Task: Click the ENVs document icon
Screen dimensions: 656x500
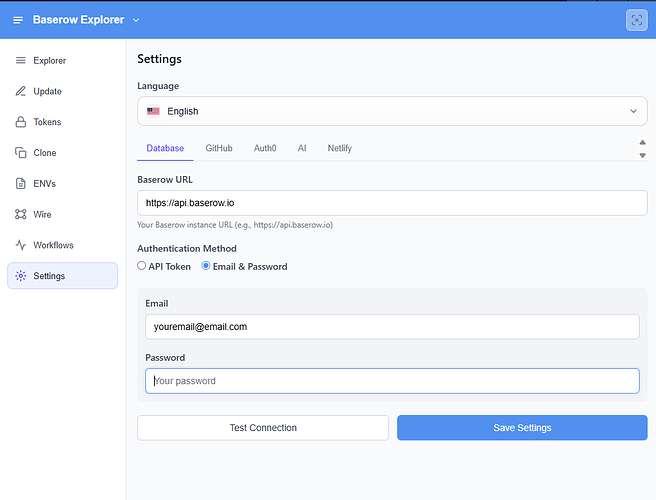Action: pos(21,184)
